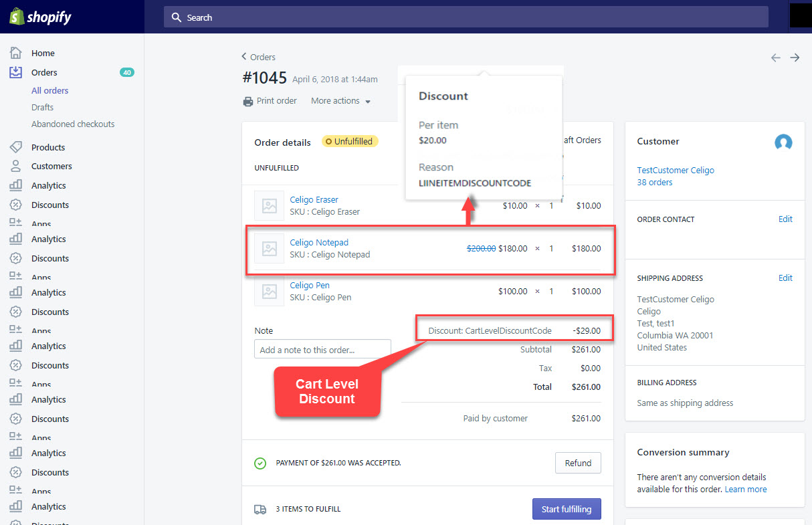Click the Subtotal label

(x=536, y=349)
